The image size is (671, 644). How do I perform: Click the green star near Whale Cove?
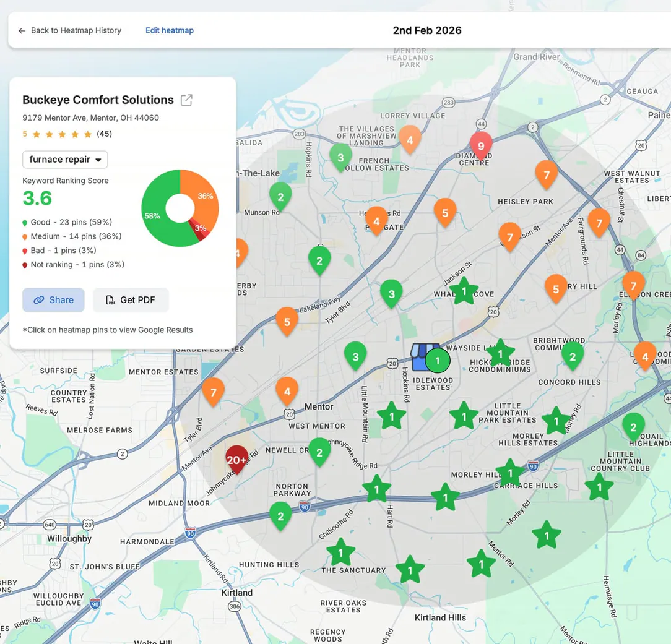[464, 291]
